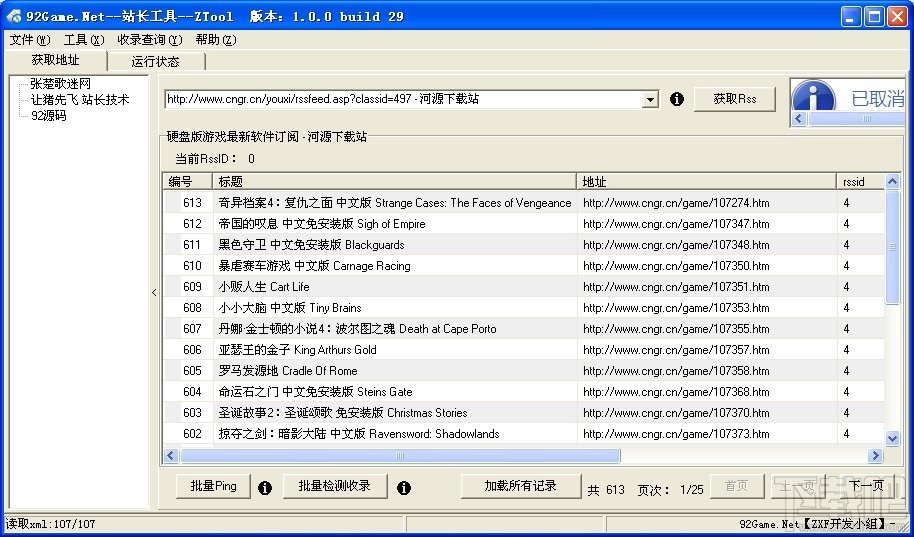The image size is (914, 537).
Task: Click the ZTool application icon in title bar
Action: tap(13, 16)
